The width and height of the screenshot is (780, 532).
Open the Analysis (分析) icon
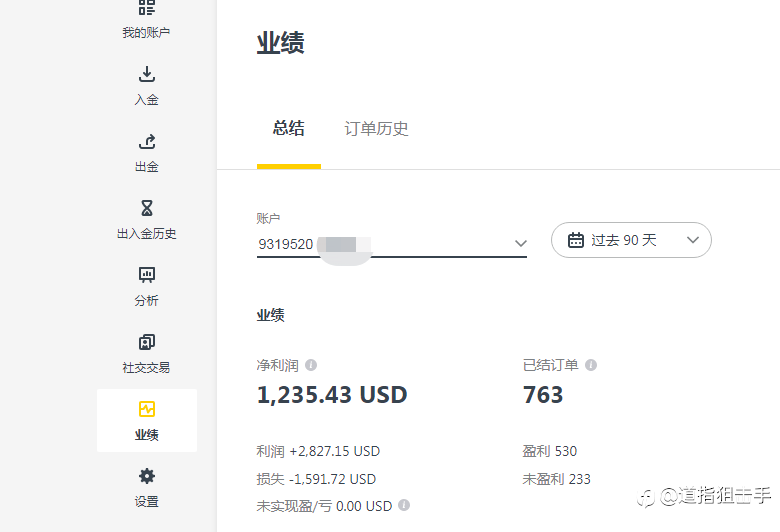147,275
